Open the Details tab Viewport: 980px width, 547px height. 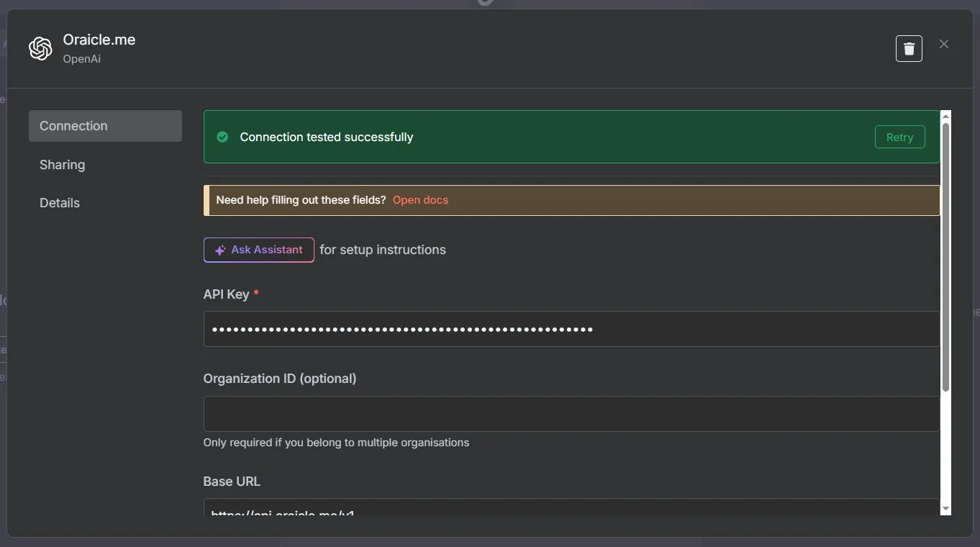pyautogui.click(x=60, y=203)
